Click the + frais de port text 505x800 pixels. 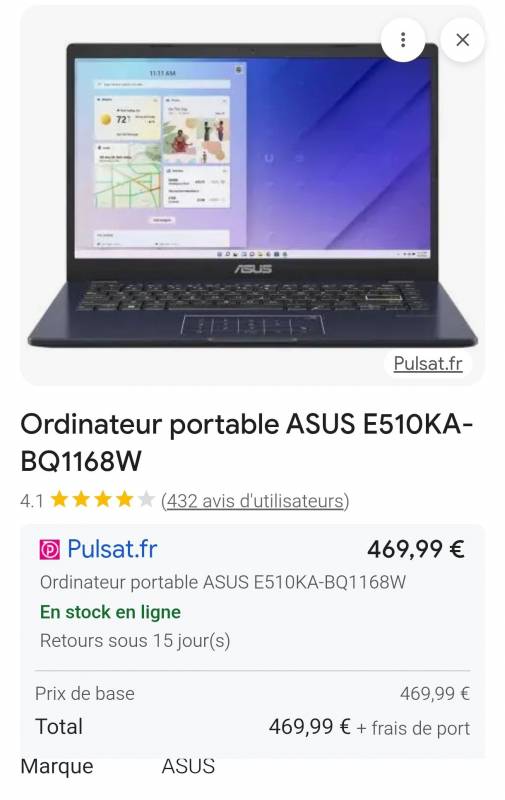(413, 728)
